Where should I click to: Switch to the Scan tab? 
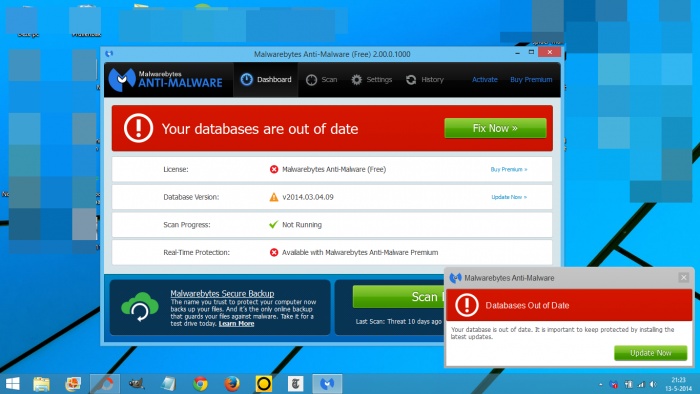pos(321,80)
